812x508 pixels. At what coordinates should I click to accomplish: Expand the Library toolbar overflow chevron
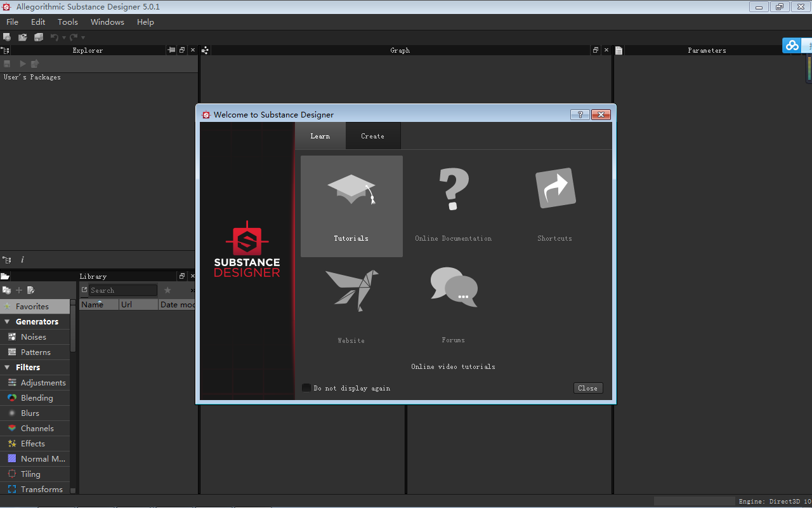[x=193, y=290]
